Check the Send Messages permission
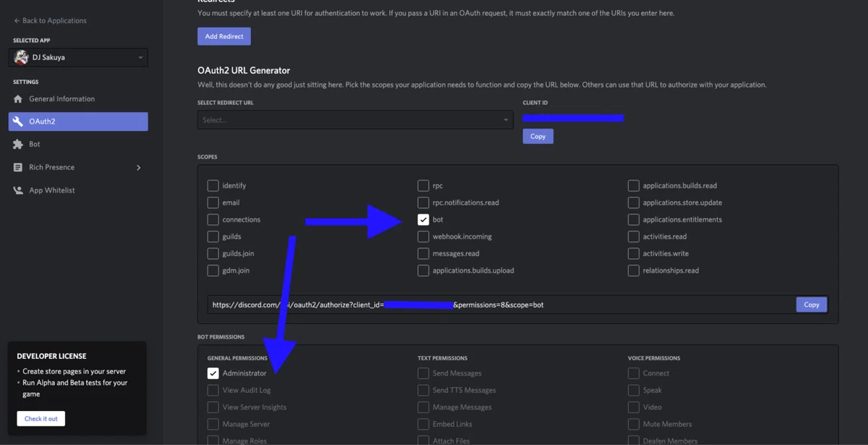The width and height of the screenshot is (868, 445). pyautogui.click(x=423, y=373)
